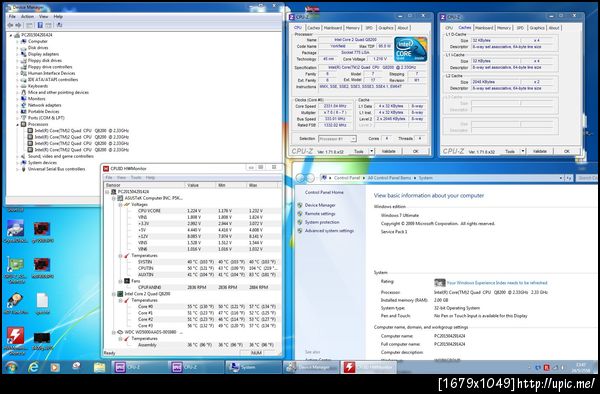Collapse the Processors node in Device Manager
This screenshot has height=394, width=600.
pyautogui.click(x=18, y=124)
